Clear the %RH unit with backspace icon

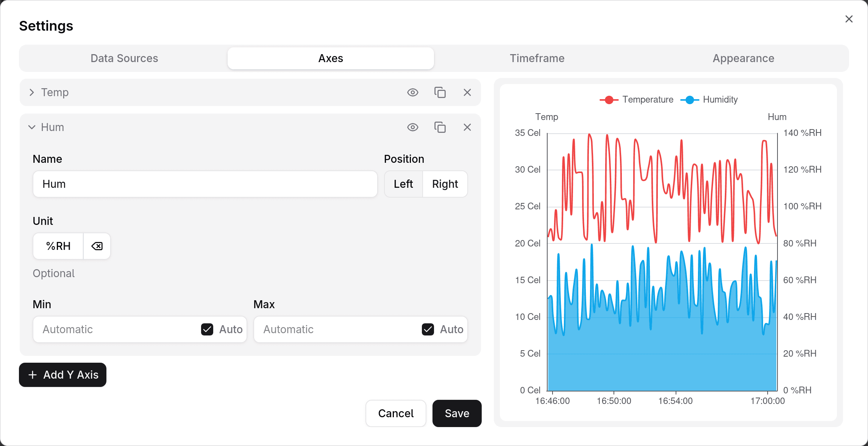[97, 246]
